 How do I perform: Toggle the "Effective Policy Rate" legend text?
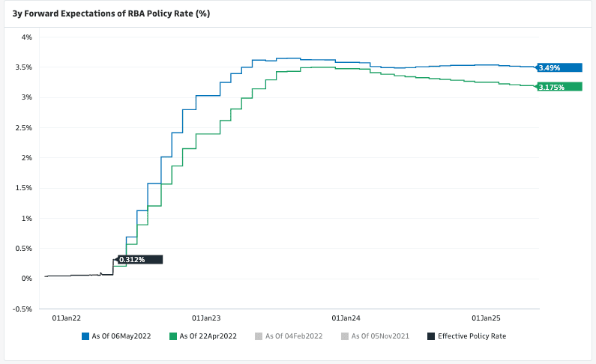[472, 336]
